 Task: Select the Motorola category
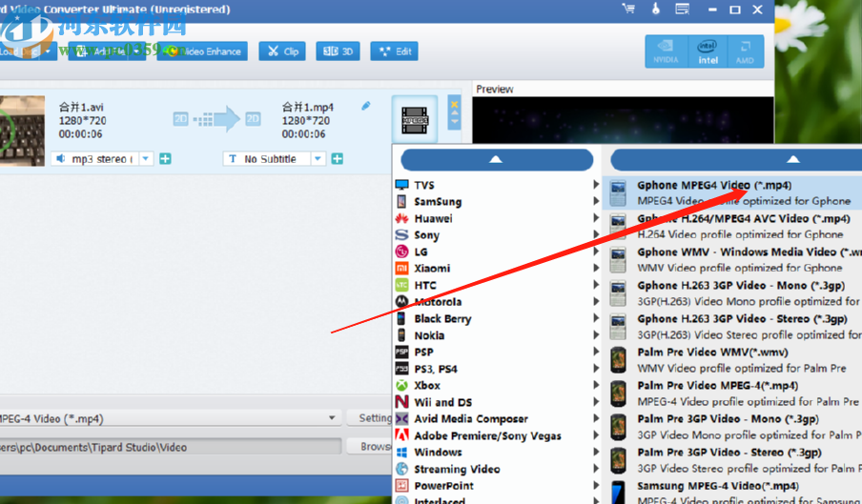click(497, 302)
